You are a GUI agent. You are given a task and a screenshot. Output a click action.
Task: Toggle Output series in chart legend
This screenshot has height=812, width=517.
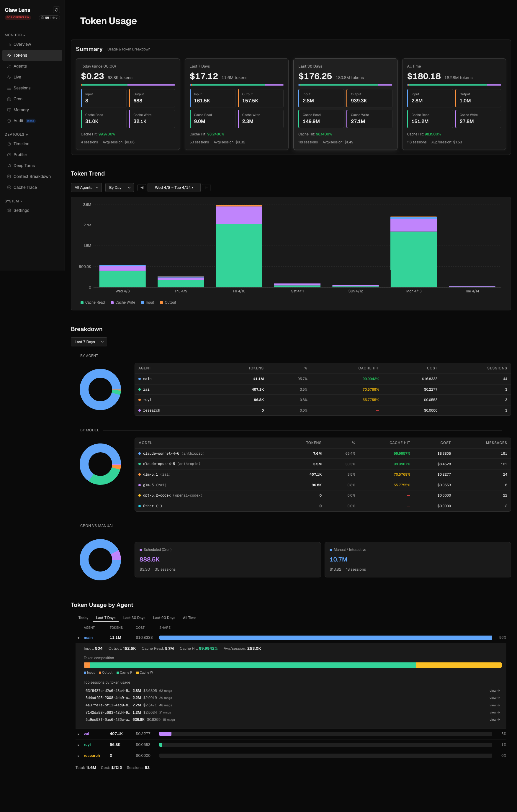tap(168, 302)
